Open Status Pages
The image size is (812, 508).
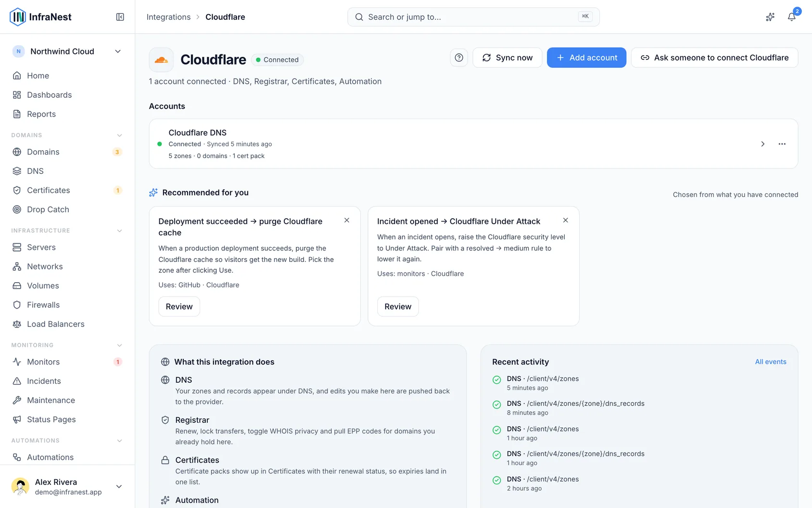[x=67, y=419]
